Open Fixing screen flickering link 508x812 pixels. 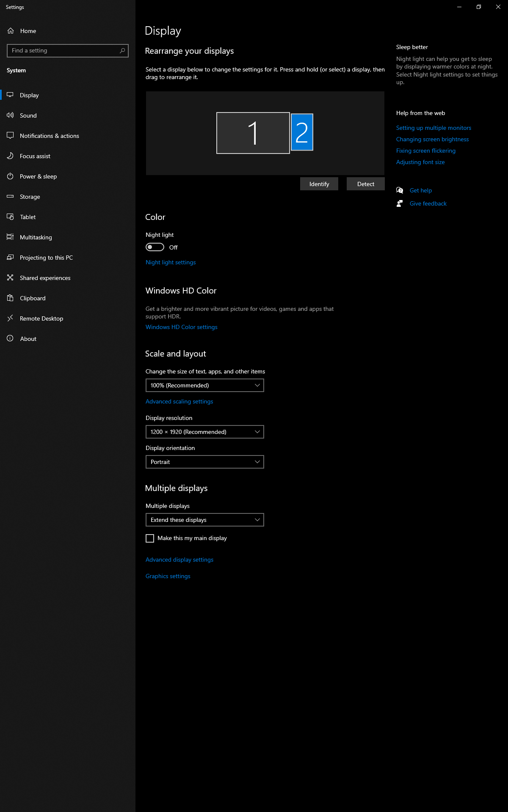[x=426, y=151]
